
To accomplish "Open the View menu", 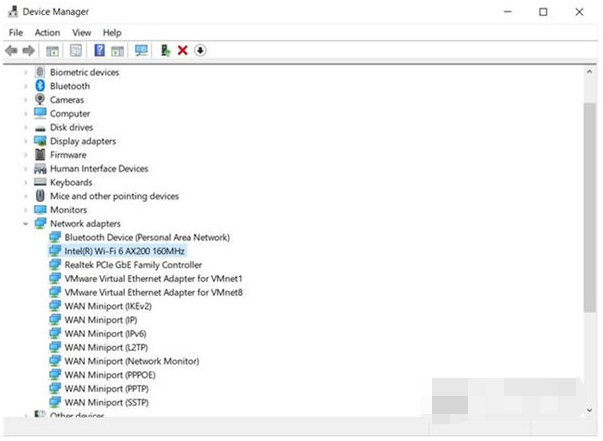I will 82,32.
